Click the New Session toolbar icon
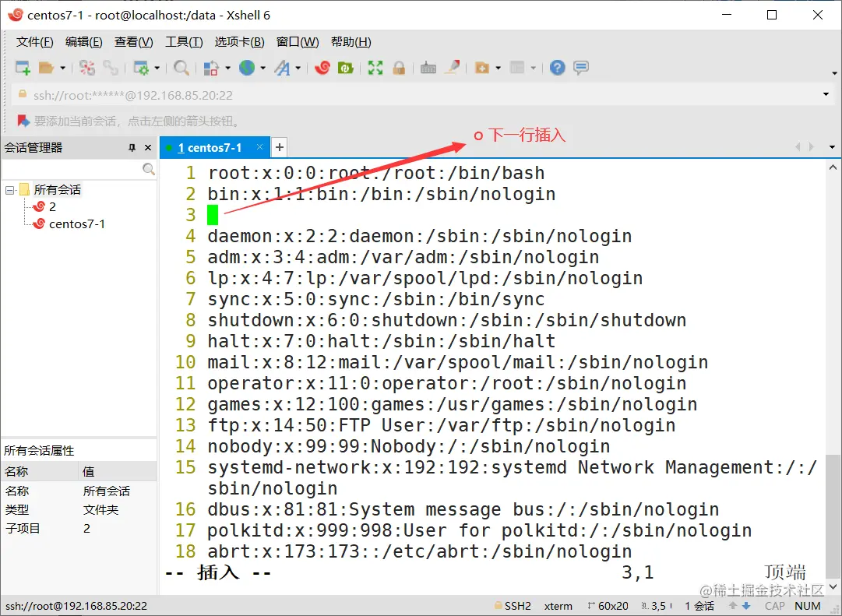The width and height of the screenshot is (842, 616). (x=23, y=68)
